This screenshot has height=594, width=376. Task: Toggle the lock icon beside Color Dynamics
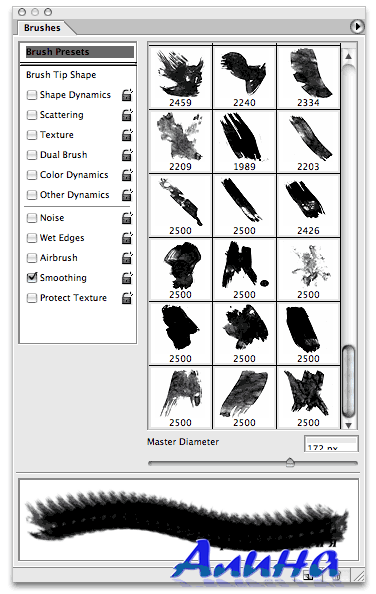pyautogui.click(x=127, y=175)
